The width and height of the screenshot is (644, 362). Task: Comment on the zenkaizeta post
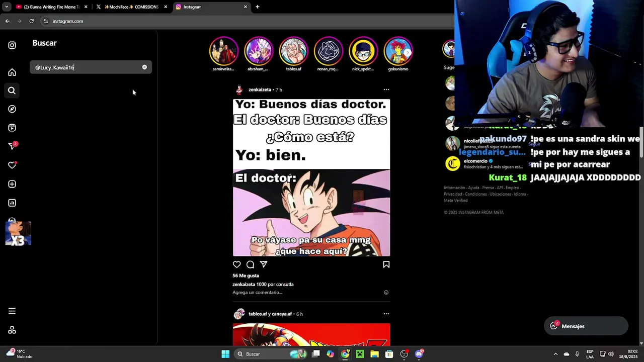(250, 264)
